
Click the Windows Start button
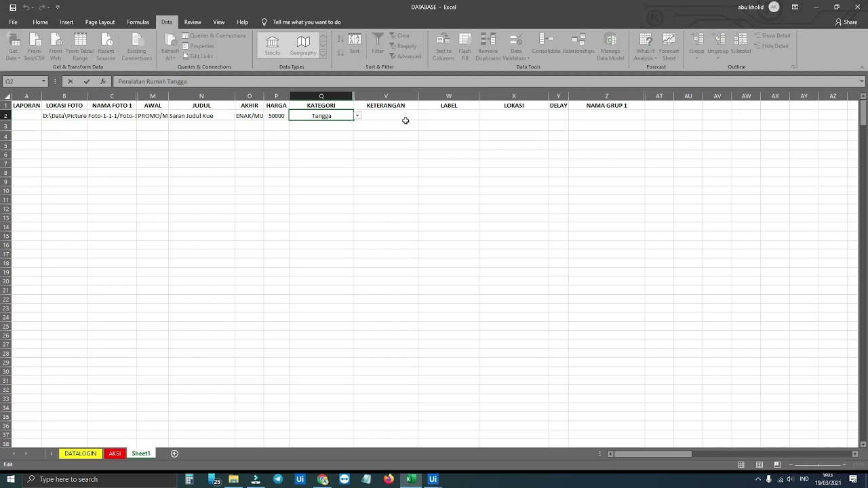(x=10, y=479)
